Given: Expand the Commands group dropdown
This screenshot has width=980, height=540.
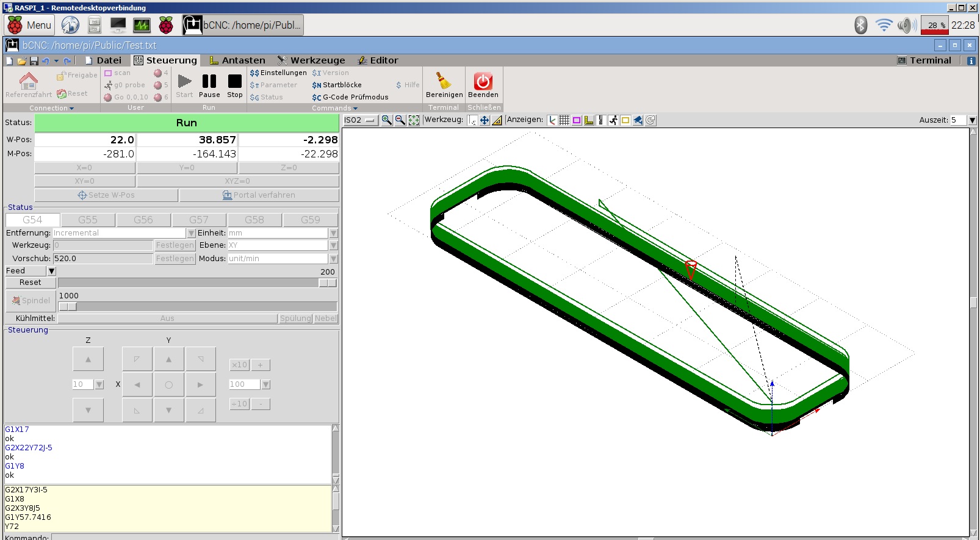Looking at the screenshot, I should point(335,108).
